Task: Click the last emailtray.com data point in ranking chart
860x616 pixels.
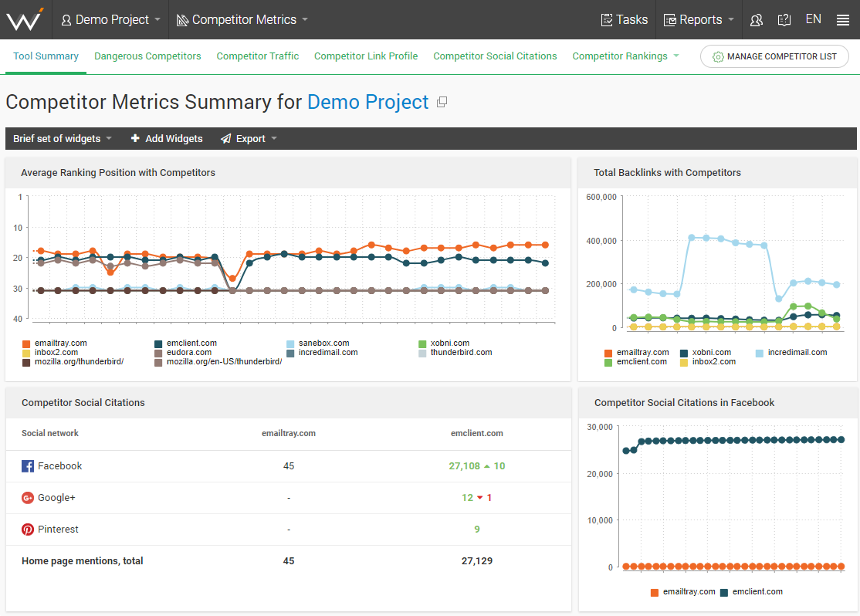Action: [545, 245]
